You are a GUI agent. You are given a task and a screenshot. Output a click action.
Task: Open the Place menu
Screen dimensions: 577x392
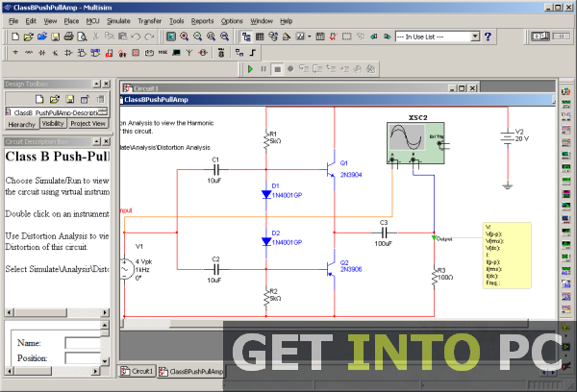[x=71, y=21]
